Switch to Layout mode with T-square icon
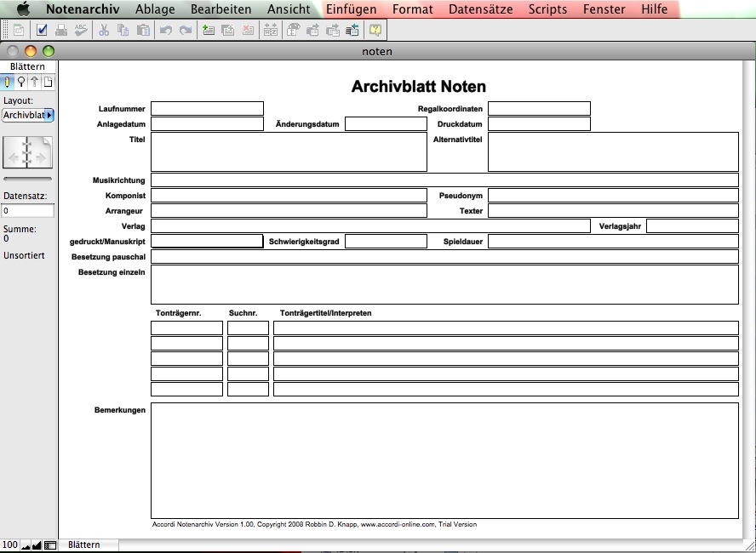 coord(35,82)
